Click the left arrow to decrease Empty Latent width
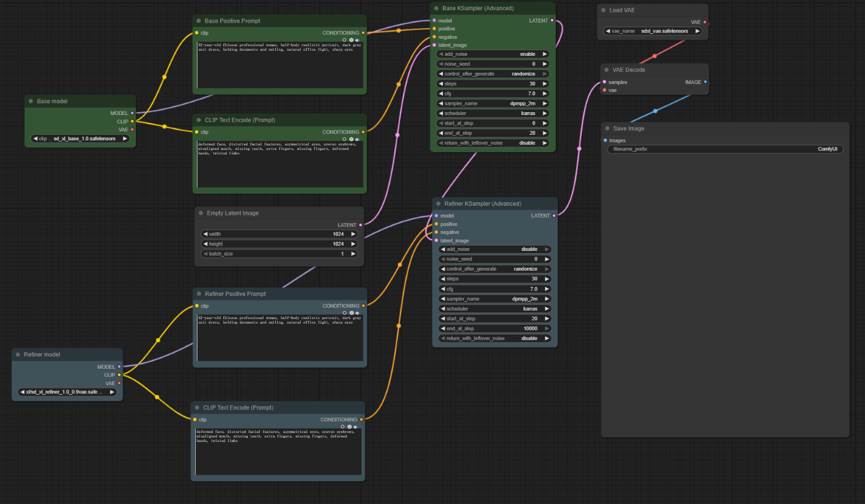 [x=205, y=234]
